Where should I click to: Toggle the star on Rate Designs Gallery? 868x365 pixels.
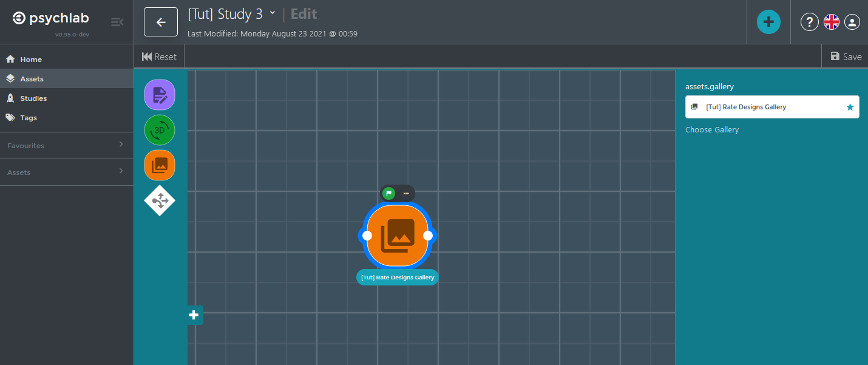[850, 106]
